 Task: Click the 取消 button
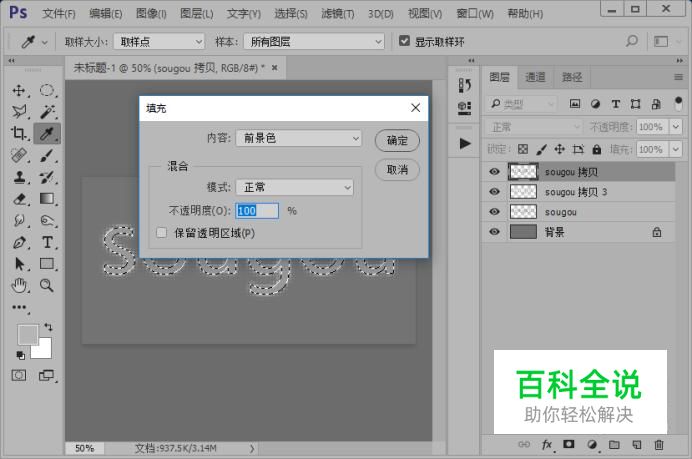(397, 169)
